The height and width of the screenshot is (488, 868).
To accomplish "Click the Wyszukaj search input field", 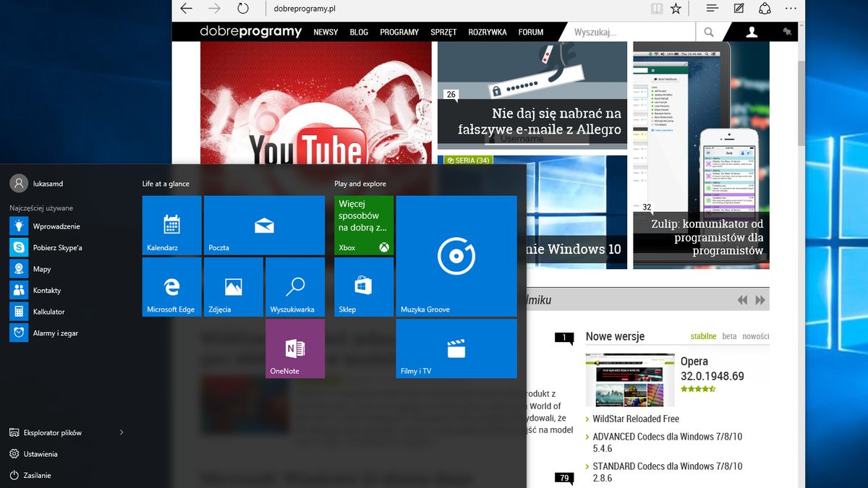I will click(x=629, y=32).
